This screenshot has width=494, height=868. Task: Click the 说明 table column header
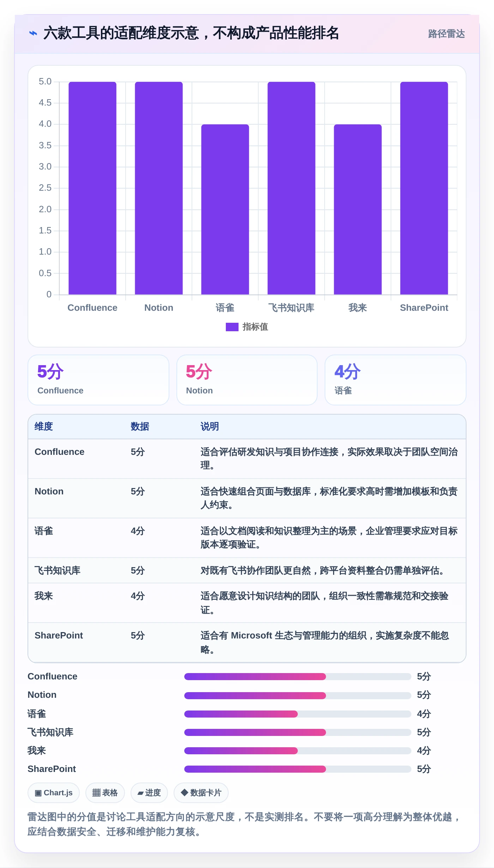(x=210, y=427)
